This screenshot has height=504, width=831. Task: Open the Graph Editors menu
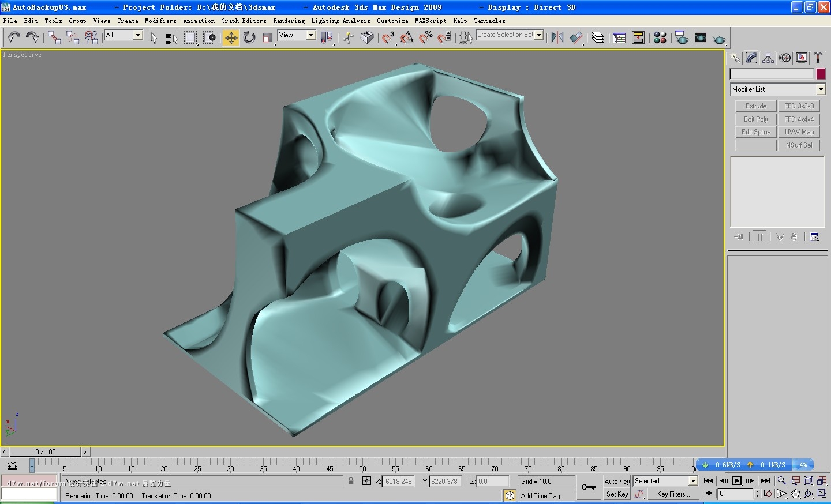(x=244, y=21)
